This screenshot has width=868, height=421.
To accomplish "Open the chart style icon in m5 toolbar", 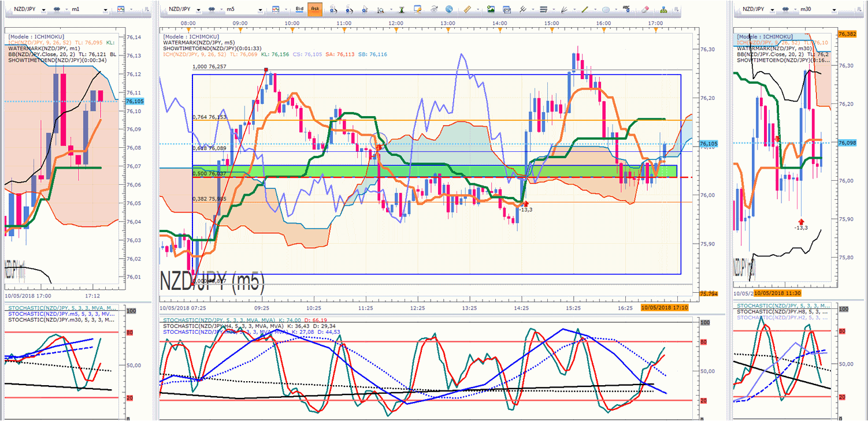I will pos(276,9).
